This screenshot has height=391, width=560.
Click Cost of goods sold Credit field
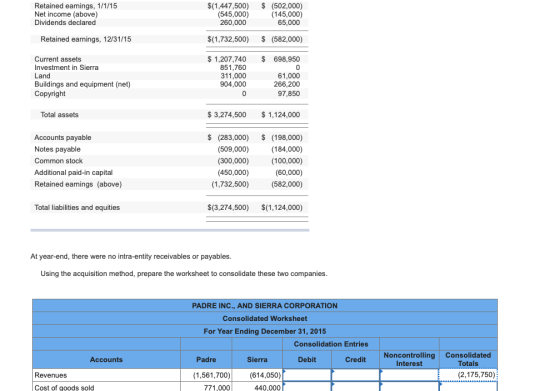[355, 387]
